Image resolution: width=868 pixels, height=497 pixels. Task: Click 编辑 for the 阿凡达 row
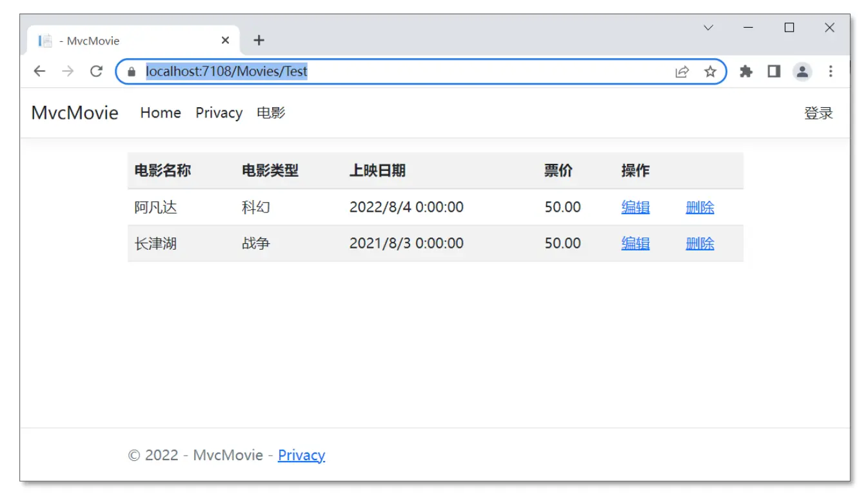coord(635,207)
